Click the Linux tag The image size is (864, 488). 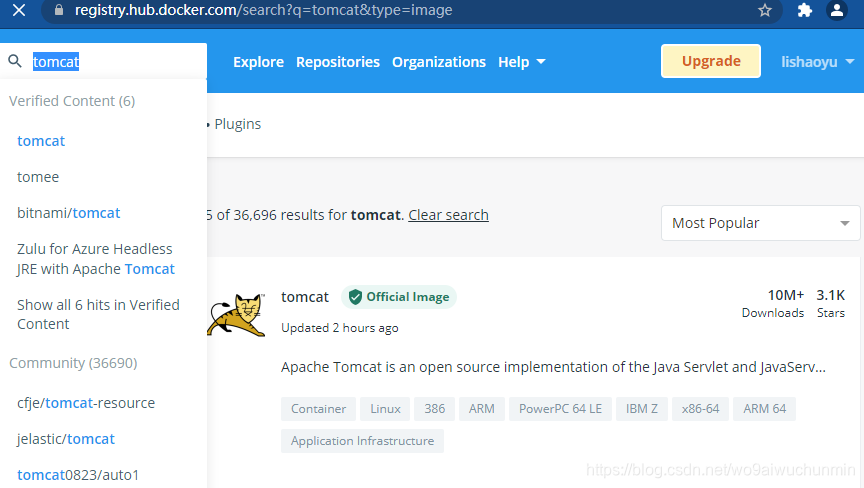point(385,409)
